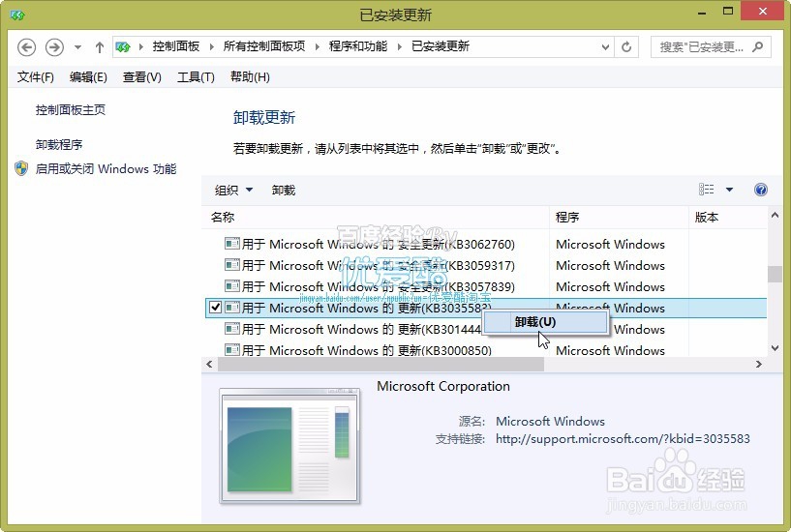
Task: Choose 卸载(U) from the context menu
Action: coord(545,322)
